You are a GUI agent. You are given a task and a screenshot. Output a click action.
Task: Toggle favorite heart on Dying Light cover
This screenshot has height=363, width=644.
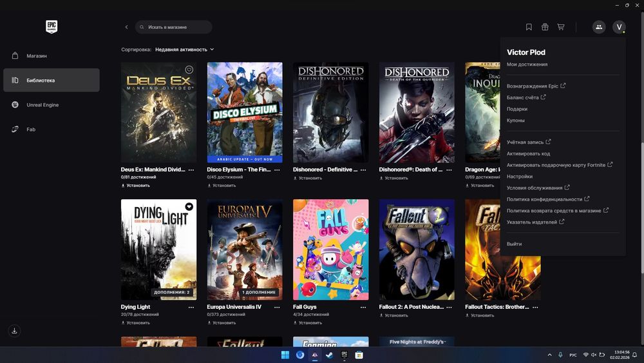click(x=189, y=207)
